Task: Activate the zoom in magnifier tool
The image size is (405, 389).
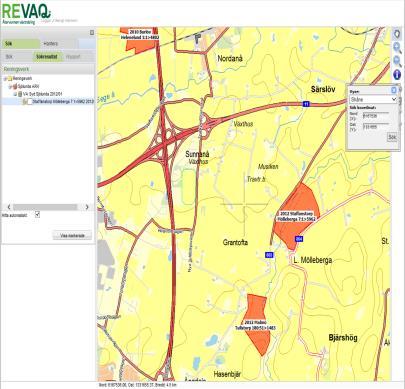Action: coord(397,48)
